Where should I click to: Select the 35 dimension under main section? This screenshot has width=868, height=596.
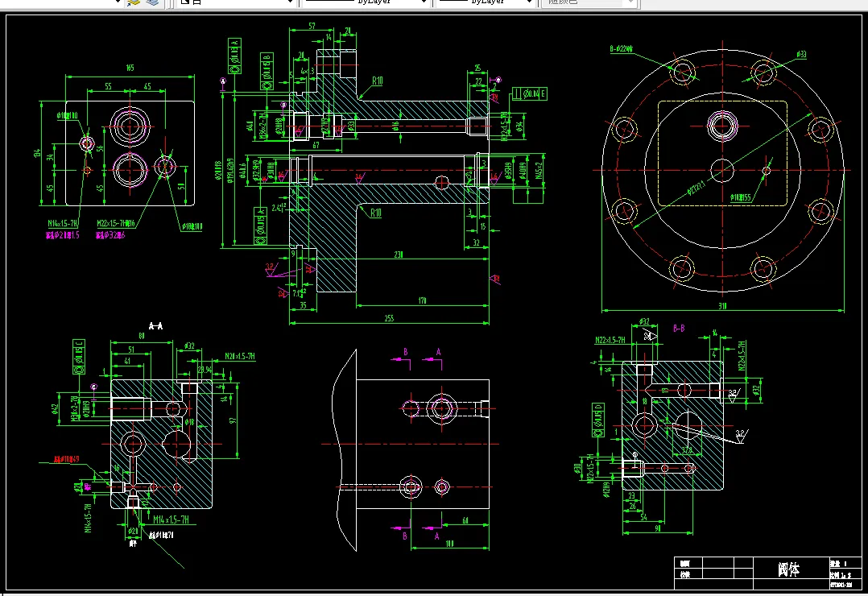[x=303, y=305]
